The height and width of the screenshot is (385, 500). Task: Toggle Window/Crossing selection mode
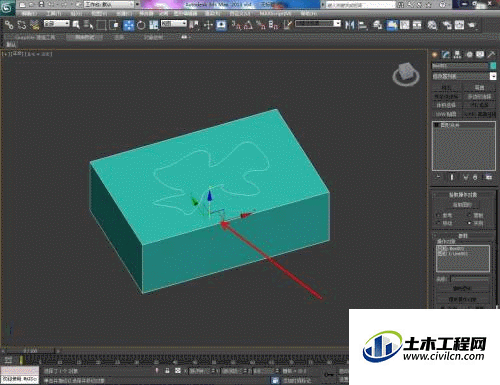[x=114, y=25]
